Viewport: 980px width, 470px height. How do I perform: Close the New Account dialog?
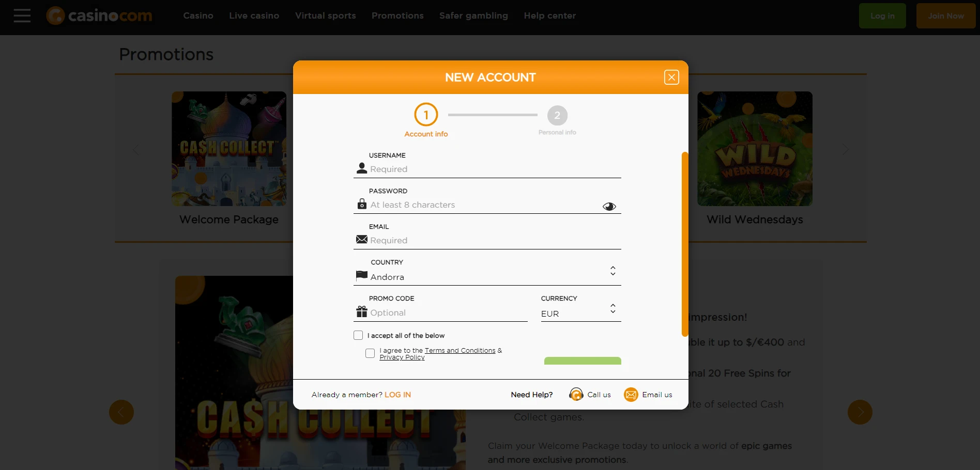point(671,77)
